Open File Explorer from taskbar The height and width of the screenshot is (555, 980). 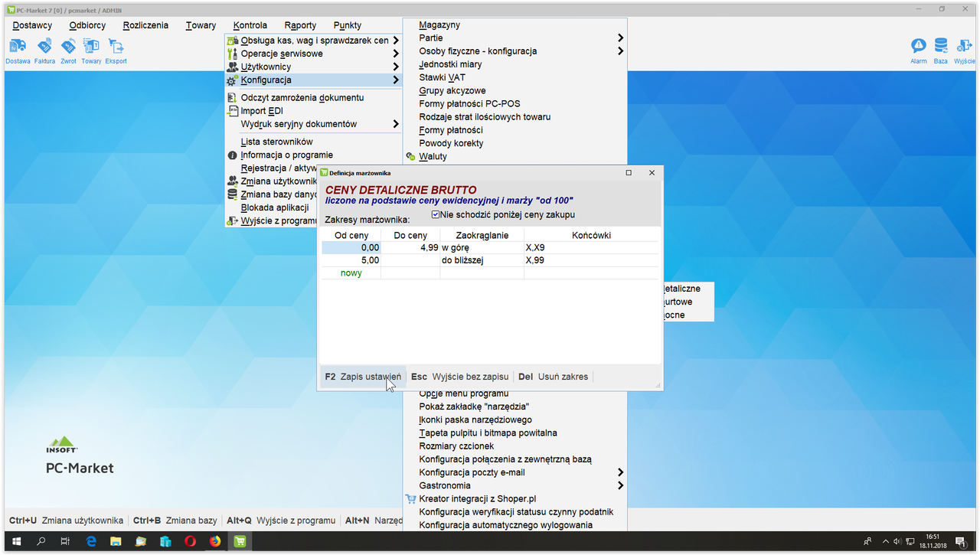[116, 541]
